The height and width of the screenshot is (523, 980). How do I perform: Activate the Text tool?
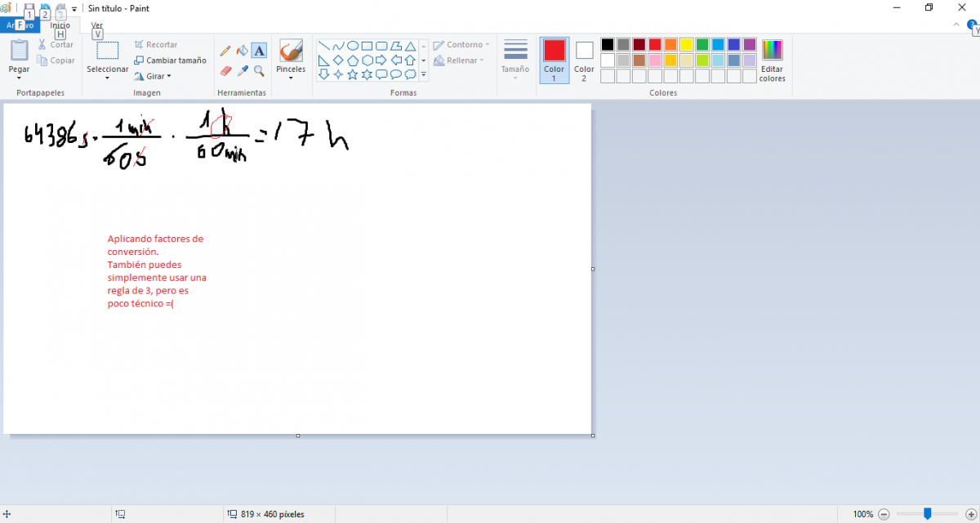(x=259, y=51)
